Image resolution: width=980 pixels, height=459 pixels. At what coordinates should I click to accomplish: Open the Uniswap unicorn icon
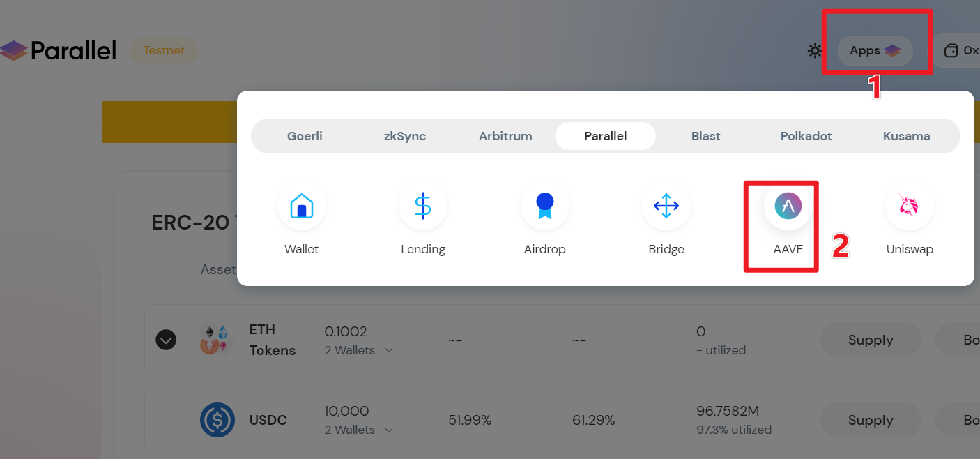point(910,206)
